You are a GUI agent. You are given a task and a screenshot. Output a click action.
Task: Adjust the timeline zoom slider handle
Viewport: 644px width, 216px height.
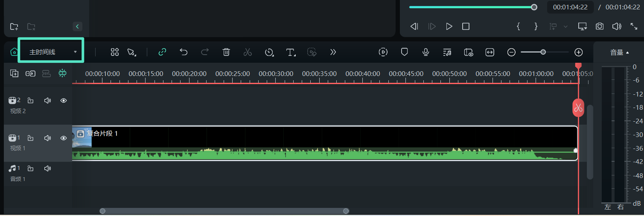543,52
